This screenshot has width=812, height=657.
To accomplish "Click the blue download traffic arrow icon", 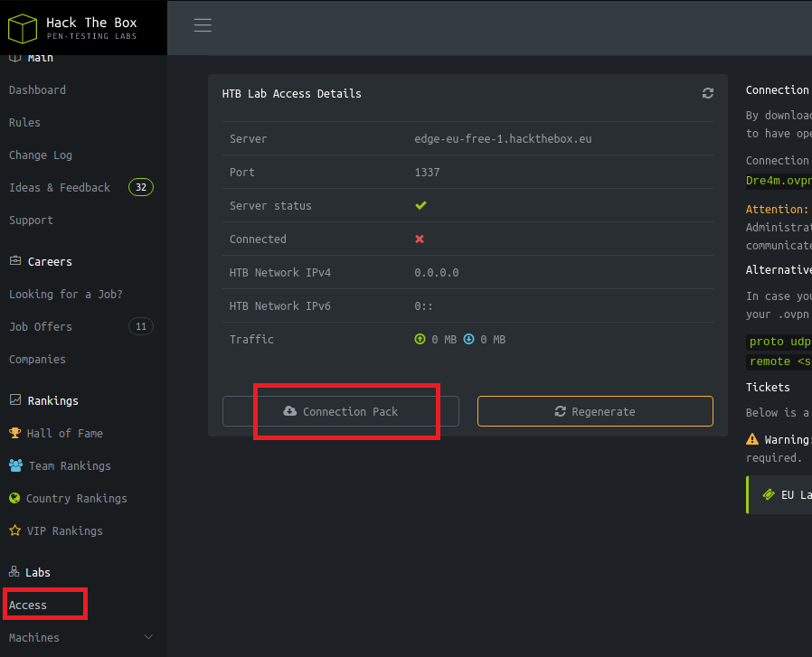I will point(468,339).
